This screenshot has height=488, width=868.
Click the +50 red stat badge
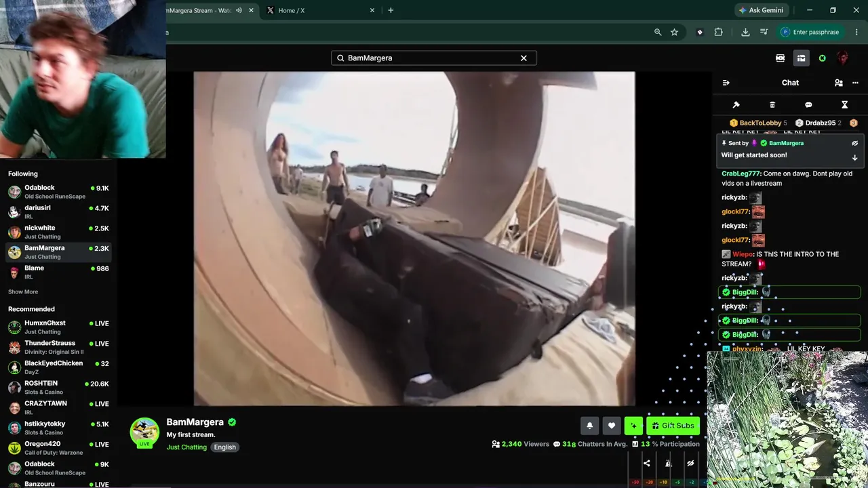click(635, 483)
